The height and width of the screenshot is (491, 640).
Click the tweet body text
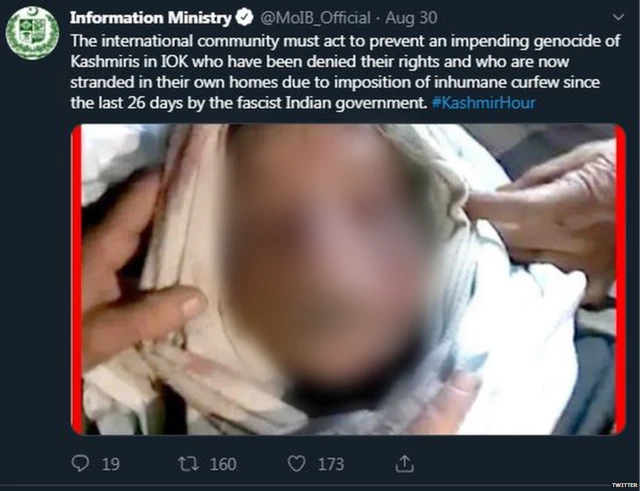point(345,72)
